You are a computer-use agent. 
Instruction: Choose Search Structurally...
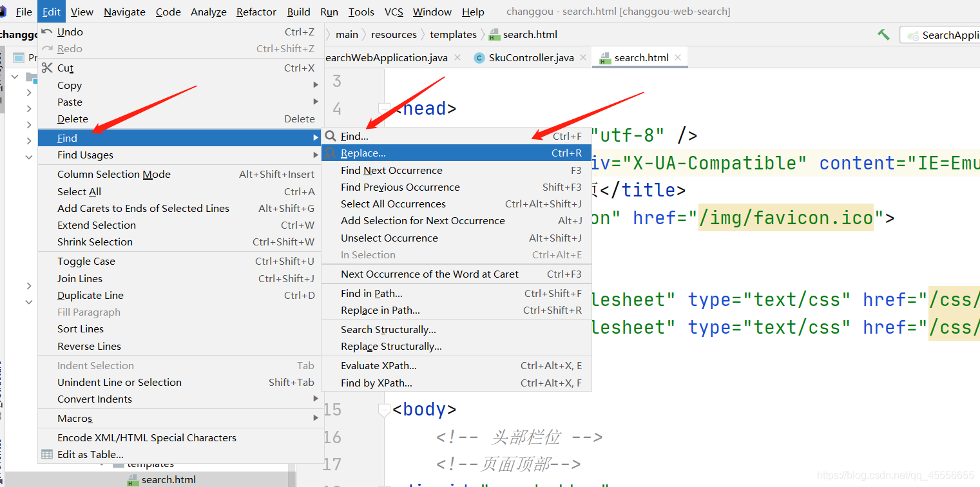(x=456, y=329)
